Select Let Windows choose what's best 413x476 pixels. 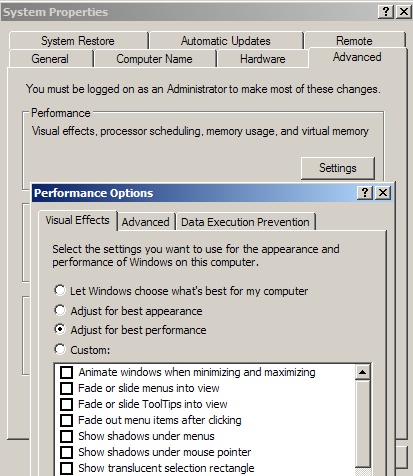[60, 290]
